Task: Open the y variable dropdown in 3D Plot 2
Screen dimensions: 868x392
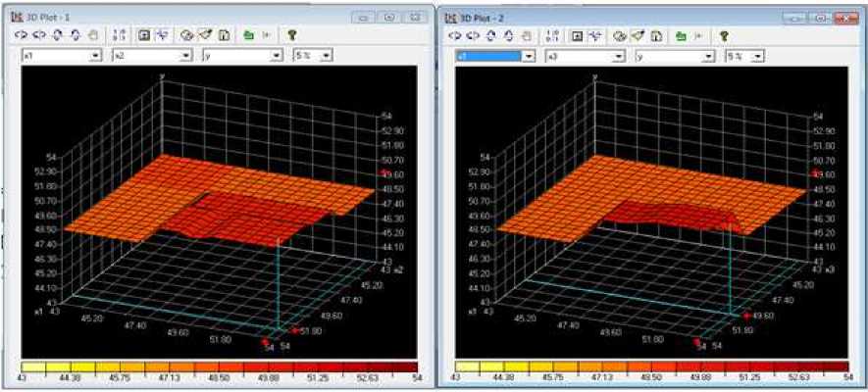Action: tap(708, 57)
